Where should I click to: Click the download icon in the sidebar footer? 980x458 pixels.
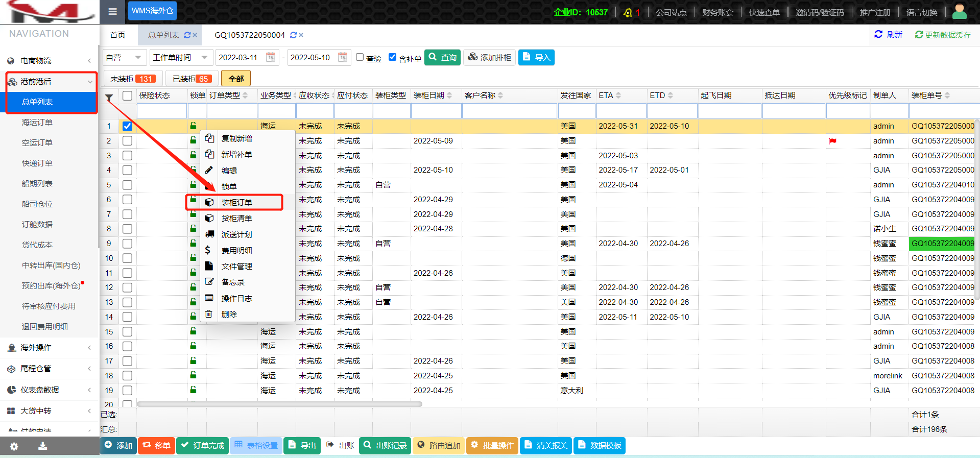click(43, 446)
